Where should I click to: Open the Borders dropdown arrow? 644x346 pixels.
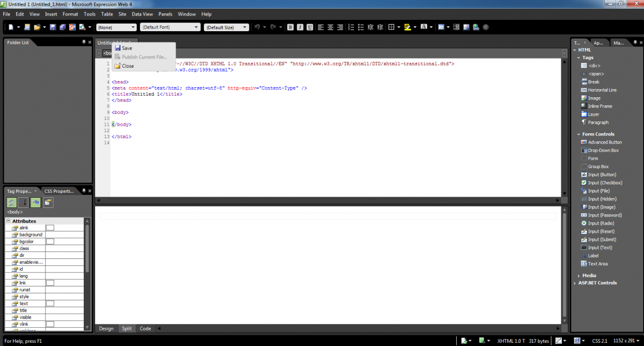[x=399, y=27]
